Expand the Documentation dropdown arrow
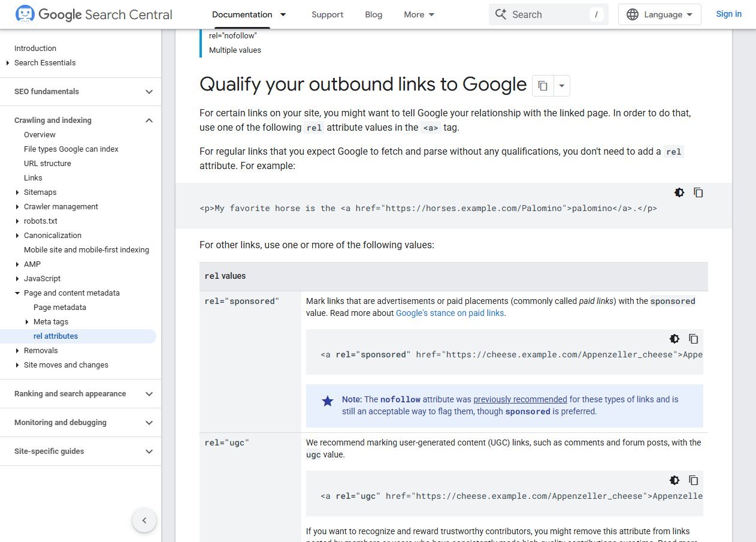The height and width of the screenshot is (542, 756). [x=283, y=14]
